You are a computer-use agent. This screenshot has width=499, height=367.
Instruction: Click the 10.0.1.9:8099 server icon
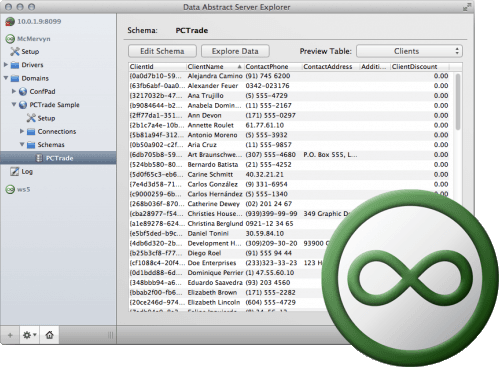(10, 22)
